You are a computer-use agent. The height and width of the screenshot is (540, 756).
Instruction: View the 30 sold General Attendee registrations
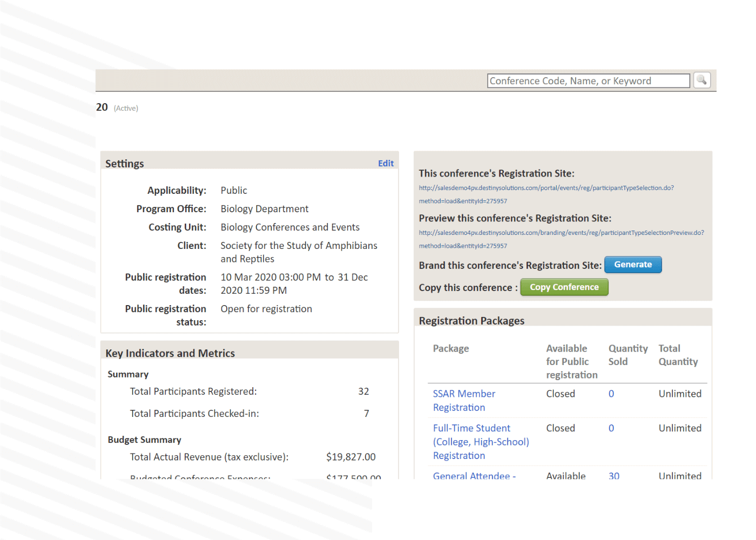(x=614, y=476)
